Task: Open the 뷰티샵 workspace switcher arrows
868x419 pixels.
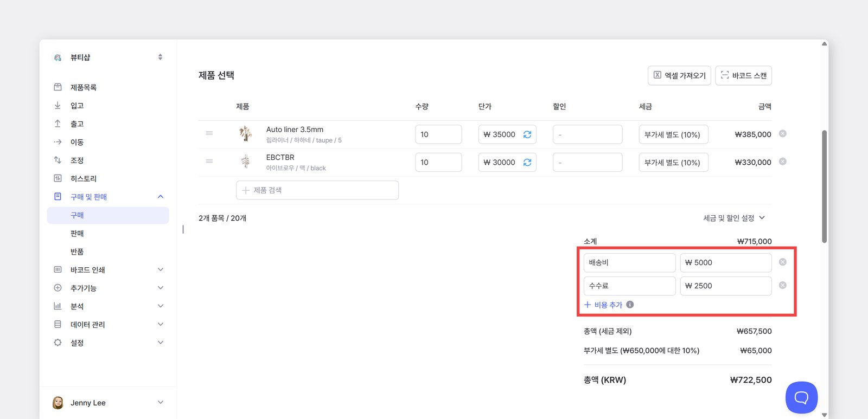Action: [x=160, y=57]
